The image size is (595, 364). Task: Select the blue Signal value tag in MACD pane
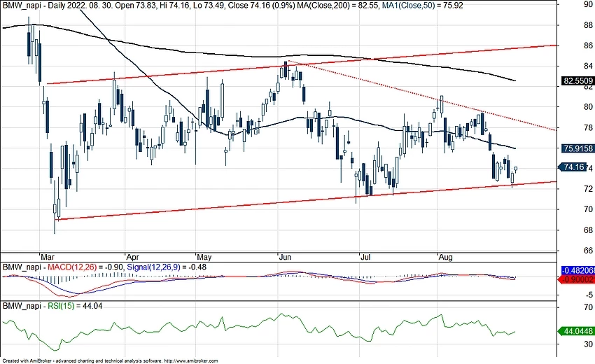[577, 270]
